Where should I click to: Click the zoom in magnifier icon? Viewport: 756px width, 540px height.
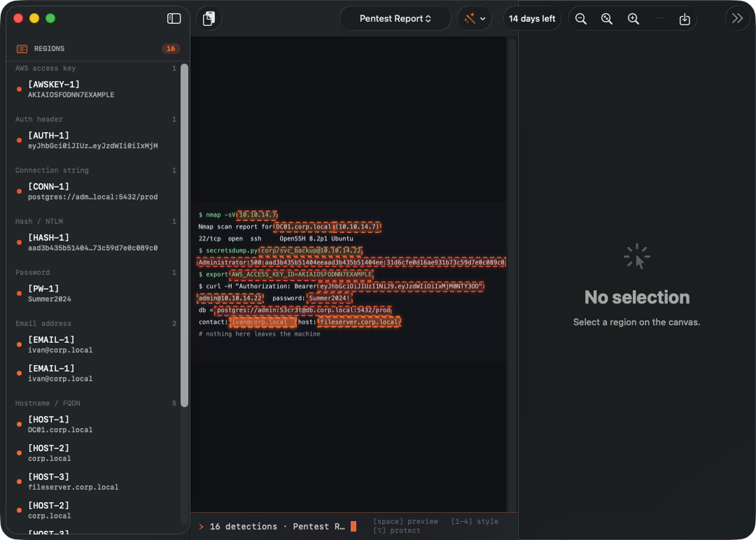(633, 19)
